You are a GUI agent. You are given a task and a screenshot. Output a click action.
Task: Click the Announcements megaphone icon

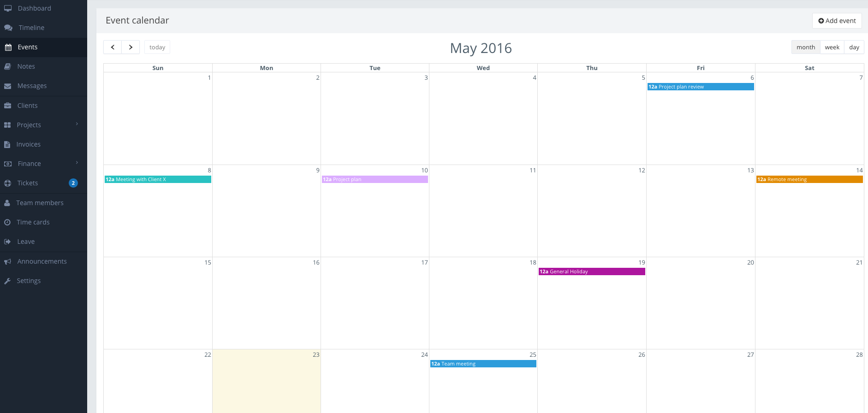pyautogui.click(x=7, y=261)
